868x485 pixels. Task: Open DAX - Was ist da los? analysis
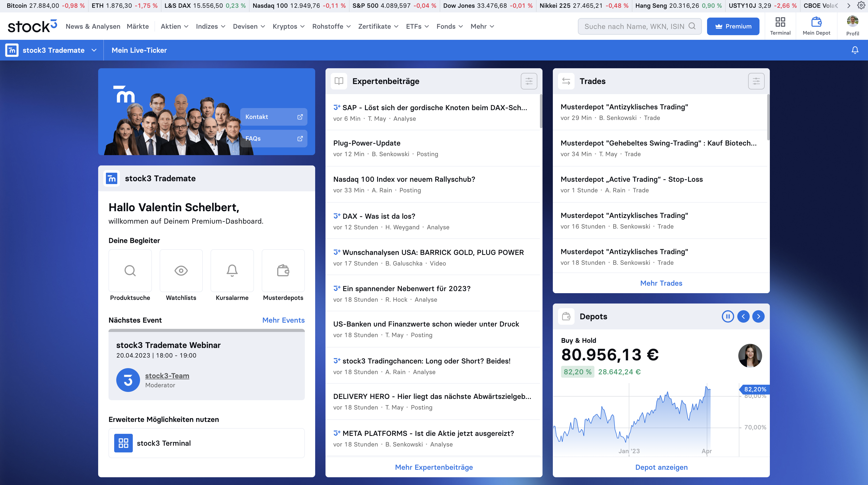433,221
